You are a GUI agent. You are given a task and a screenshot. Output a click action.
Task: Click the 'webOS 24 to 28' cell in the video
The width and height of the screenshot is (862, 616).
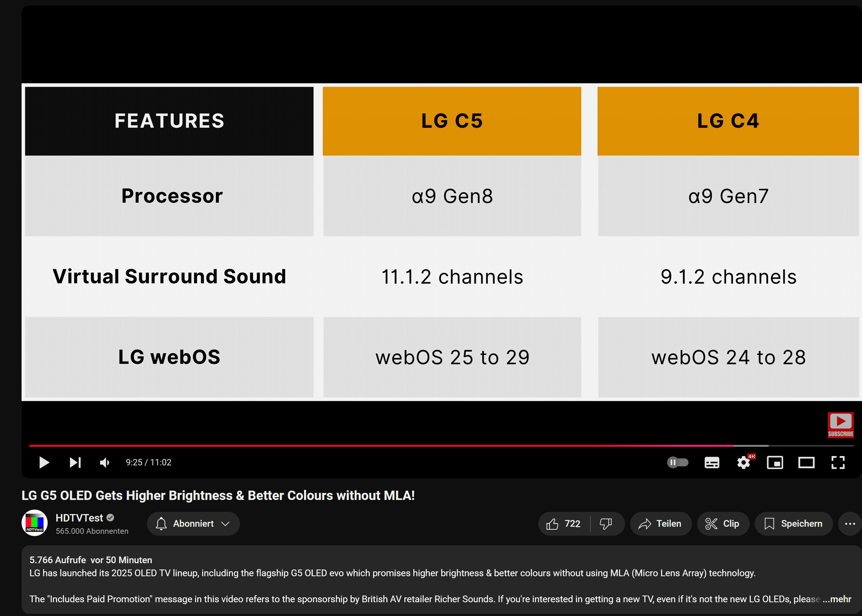tap(728, 357)
